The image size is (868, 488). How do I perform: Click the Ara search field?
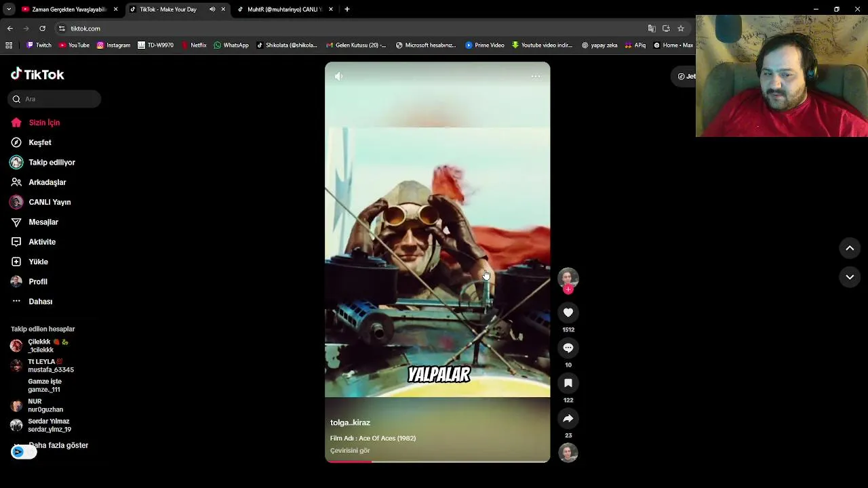click(x=54, y=99)
